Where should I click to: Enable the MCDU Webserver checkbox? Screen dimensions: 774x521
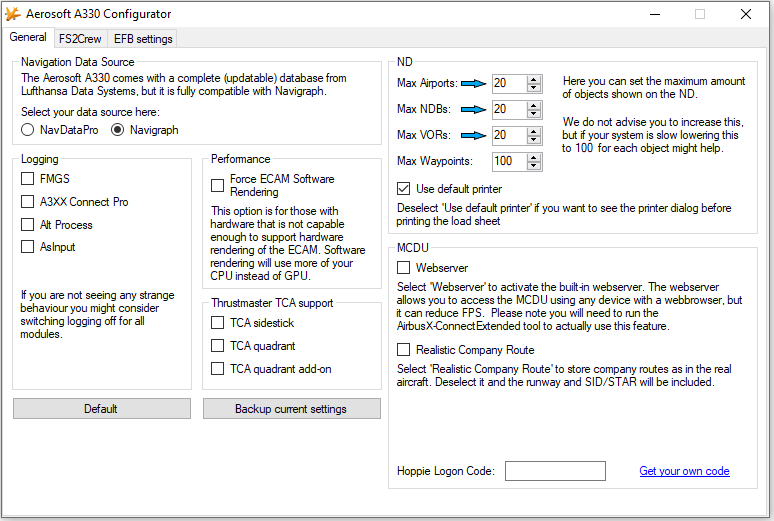(x=403, y=268)
